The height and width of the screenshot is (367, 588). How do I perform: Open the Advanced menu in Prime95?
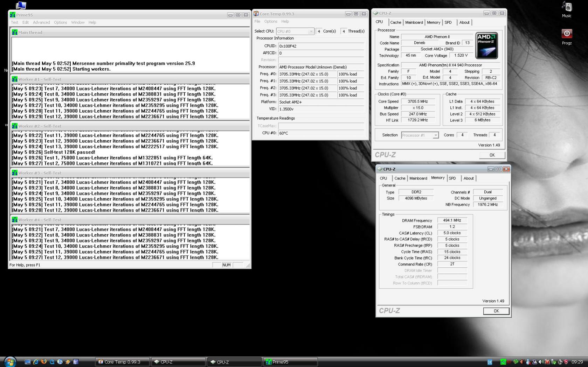point(41,22)
